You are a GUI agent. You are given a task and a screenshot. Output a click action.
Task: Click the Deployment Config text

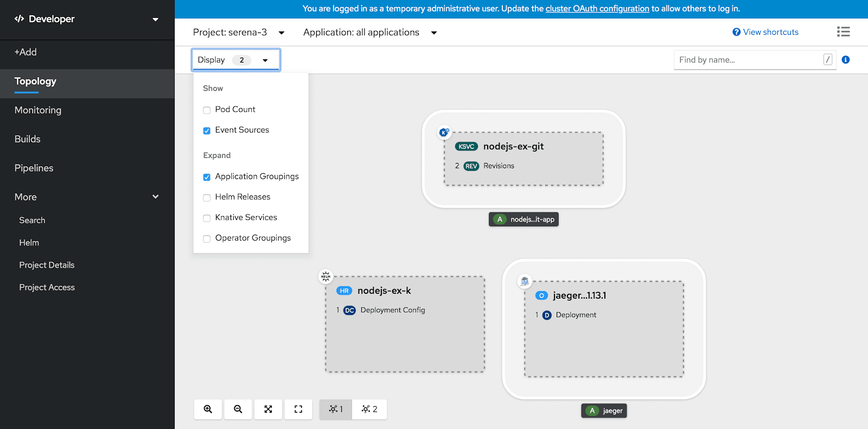[393, 311]
